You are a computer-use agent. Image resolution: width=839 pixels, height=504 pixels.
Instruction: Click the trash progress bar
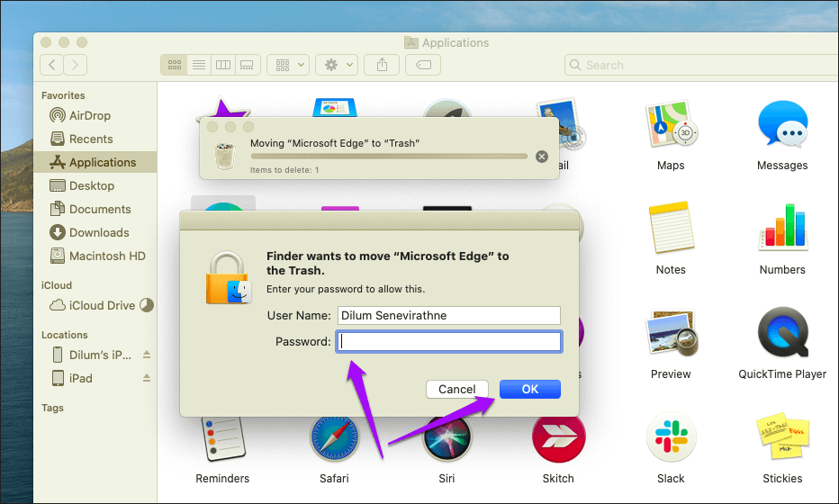[389, 157]
